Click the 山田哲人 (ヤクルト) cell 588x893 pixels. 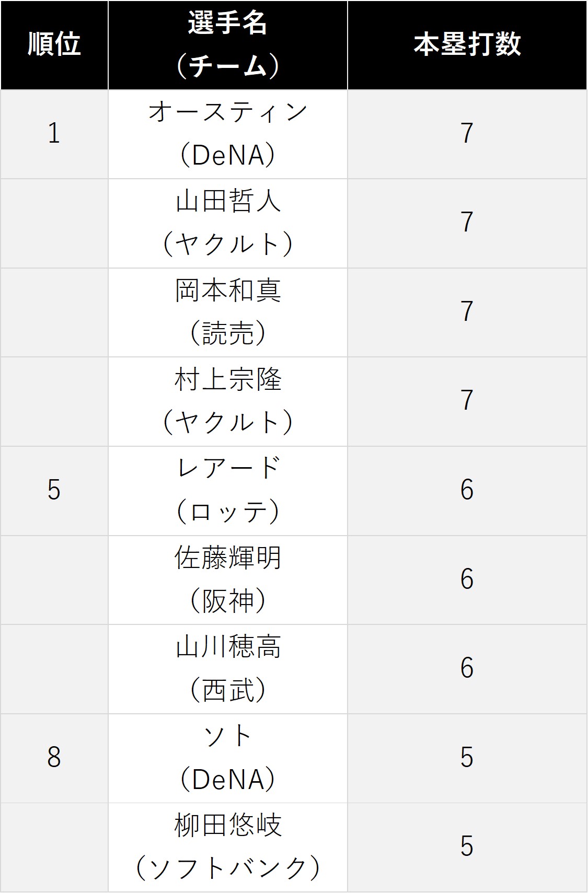(x=228, y=224)
